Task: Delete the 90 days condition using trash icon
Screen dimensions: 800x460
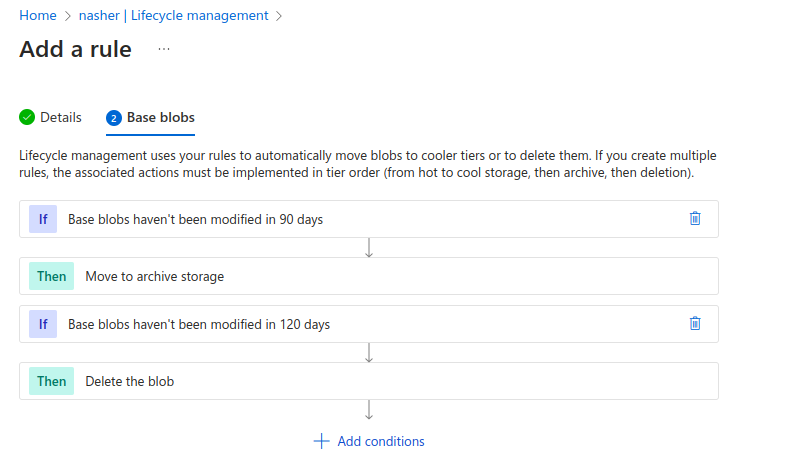Action: (695, 218)
